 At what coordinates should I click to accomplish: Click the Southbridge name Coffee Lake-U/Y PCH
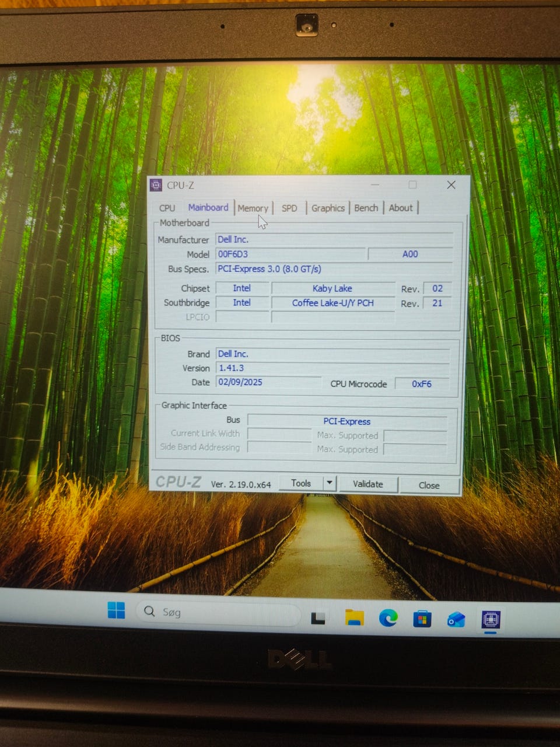coord(332,303)
